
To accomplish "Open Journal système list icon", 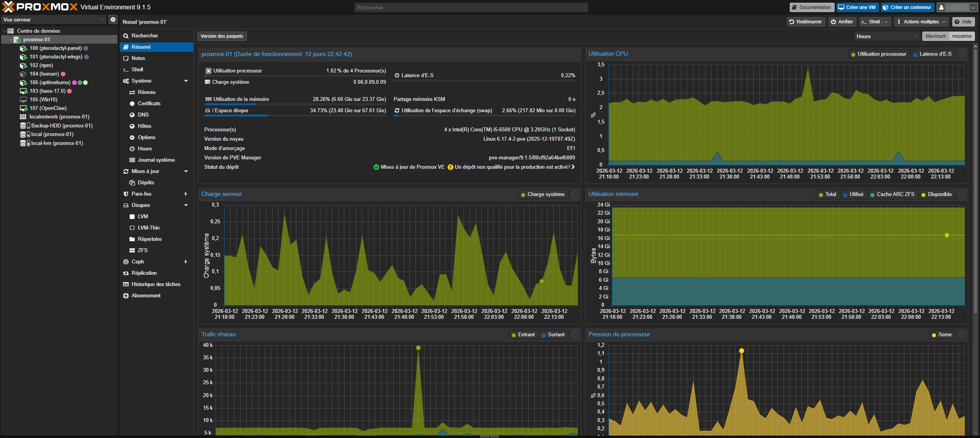I will (x=132, y=160).
